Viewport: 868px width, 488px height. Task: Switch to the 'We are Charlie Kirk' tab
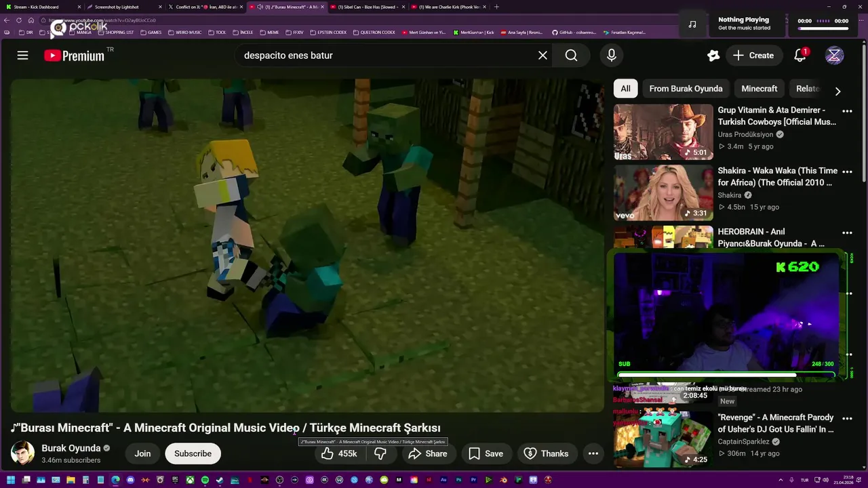click(448, 7)
